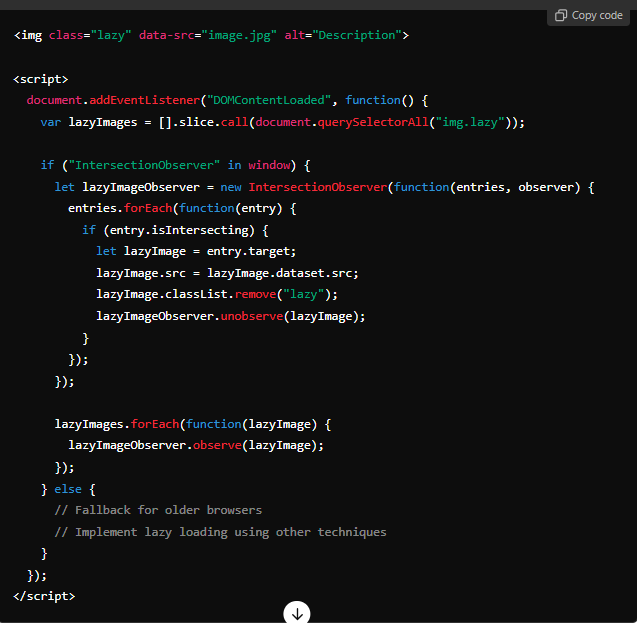Click the lazyImageObserver.unobserve(lazyImage) line
The width and height of the screenshot is (637, 623).
point(231,316)
